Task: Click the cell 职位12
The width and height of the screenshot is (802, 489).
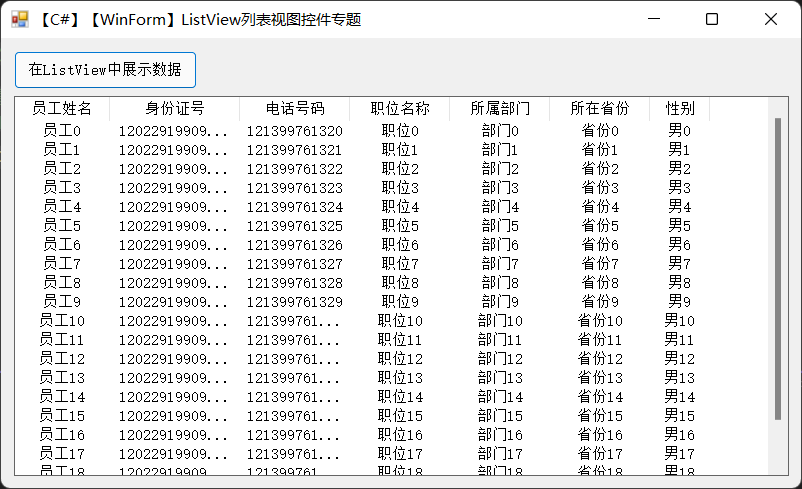Action: pos(400,359)
